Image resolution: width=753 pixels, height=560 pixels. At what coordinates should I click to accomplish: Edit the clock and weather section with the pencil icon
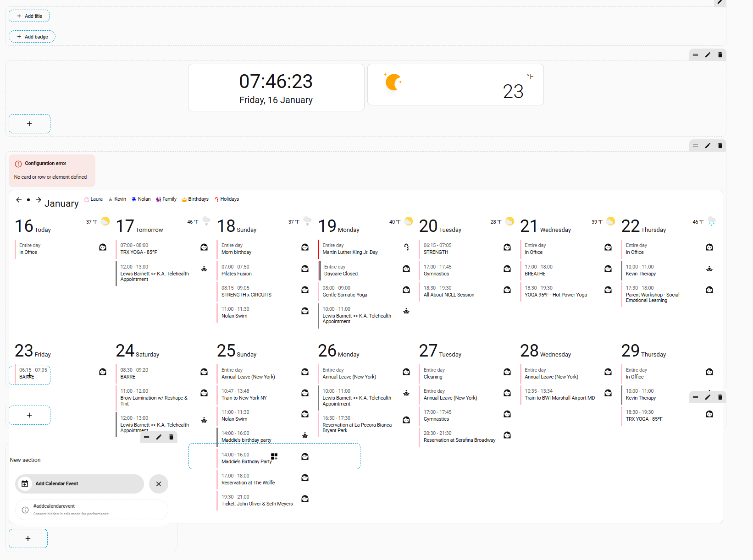tap(708, 55)
